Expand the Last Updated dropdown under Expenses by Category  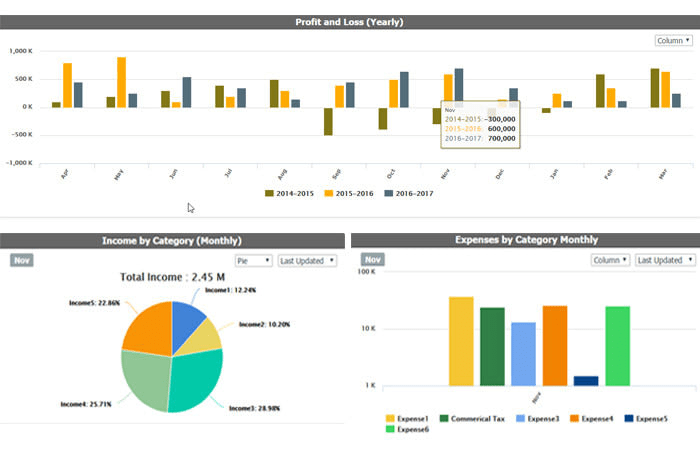coord(665,260)
